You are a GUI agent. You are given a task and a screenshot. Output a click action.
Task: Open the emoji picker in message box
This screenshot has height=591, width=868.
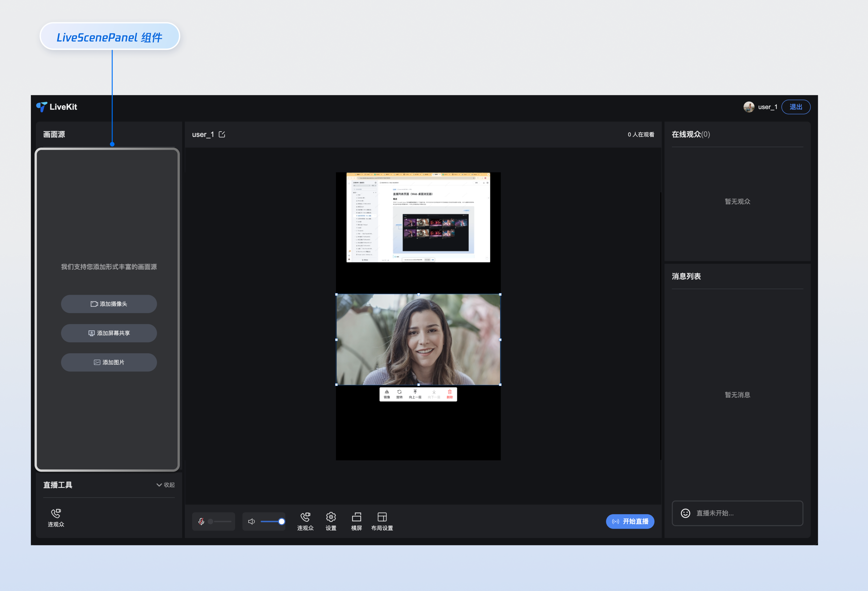[685, 513]
